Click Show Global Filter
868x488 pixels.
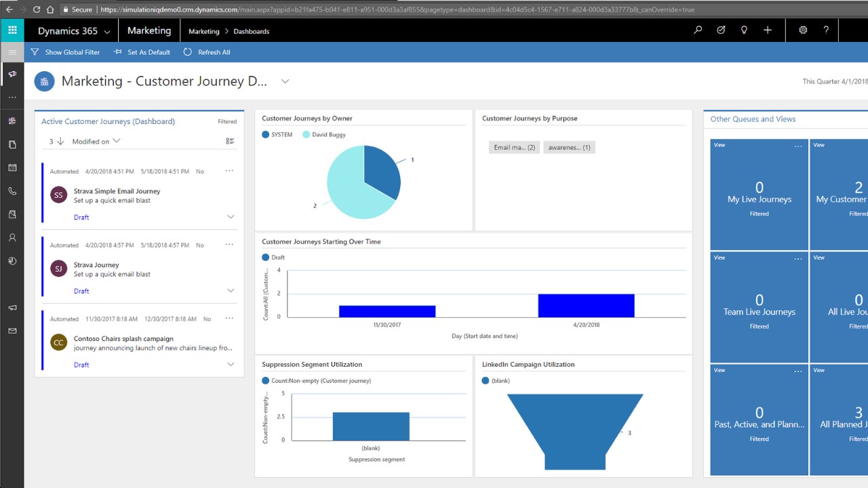coord(65,52)
